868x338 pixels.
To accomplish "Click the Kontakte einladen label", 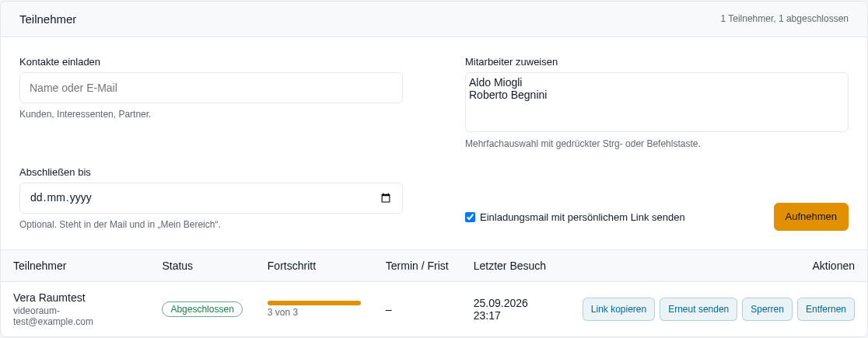I will point(60,62).
